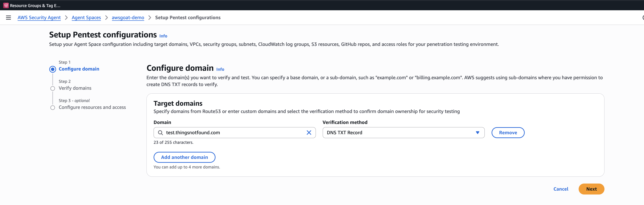Focus the Domain input with test.thingsnotfound.com

click(234, 133)
